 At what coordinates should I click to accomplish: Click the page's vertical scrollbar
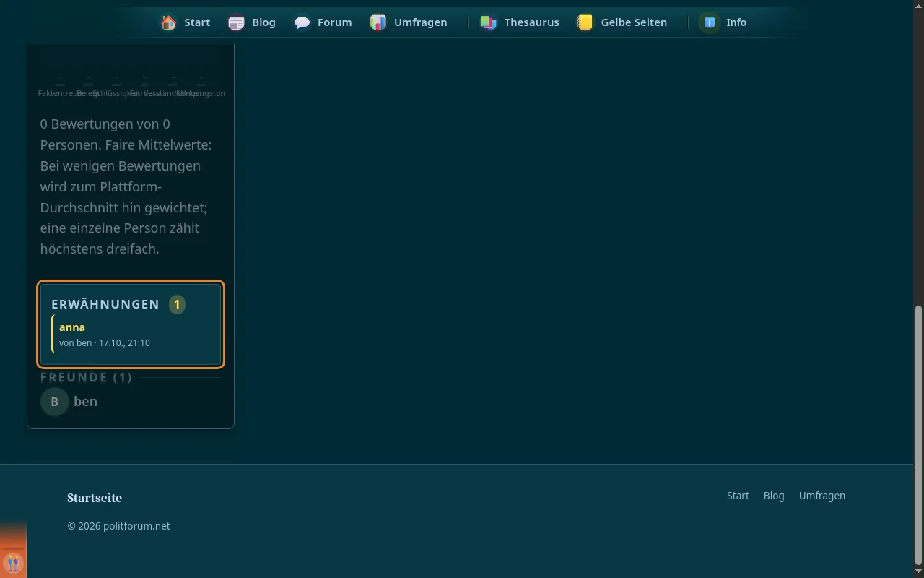click(x=918, y=433)
